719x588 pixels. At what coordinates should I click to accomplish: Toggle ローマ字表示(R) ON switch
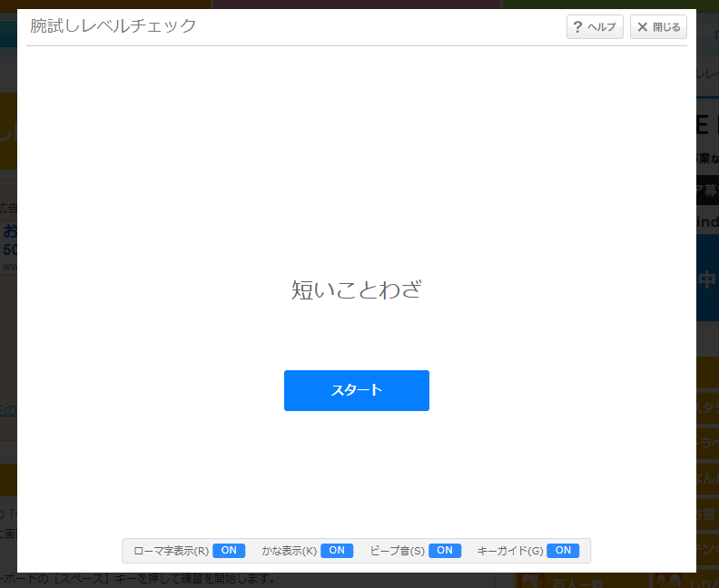(229, 551)
